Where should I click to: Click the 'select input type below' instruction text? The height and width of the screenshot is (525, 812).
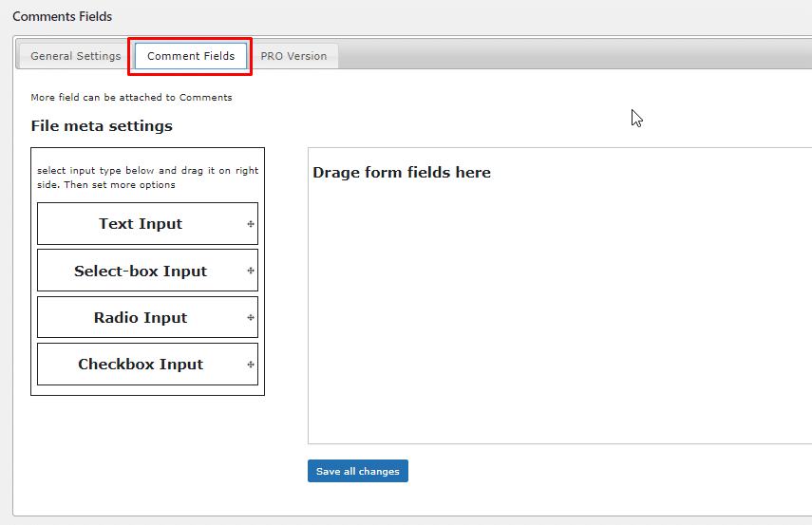[x=147, y=178]
